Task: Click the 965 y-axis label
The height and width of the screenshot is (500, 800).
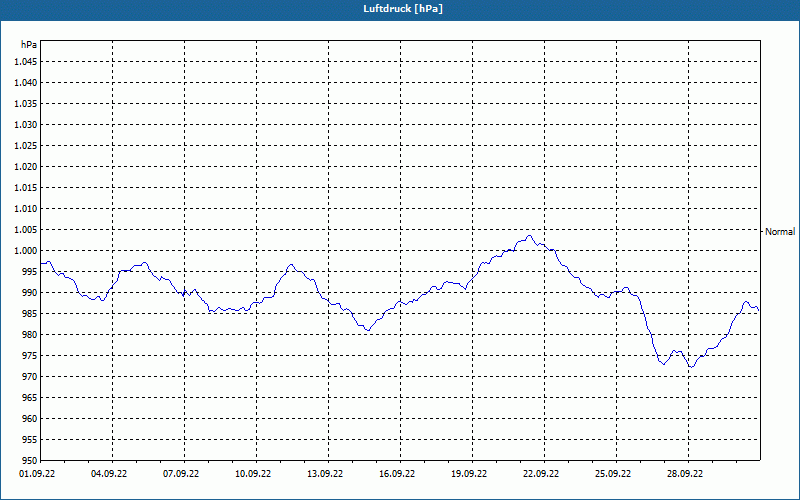Action: (30, 397)
